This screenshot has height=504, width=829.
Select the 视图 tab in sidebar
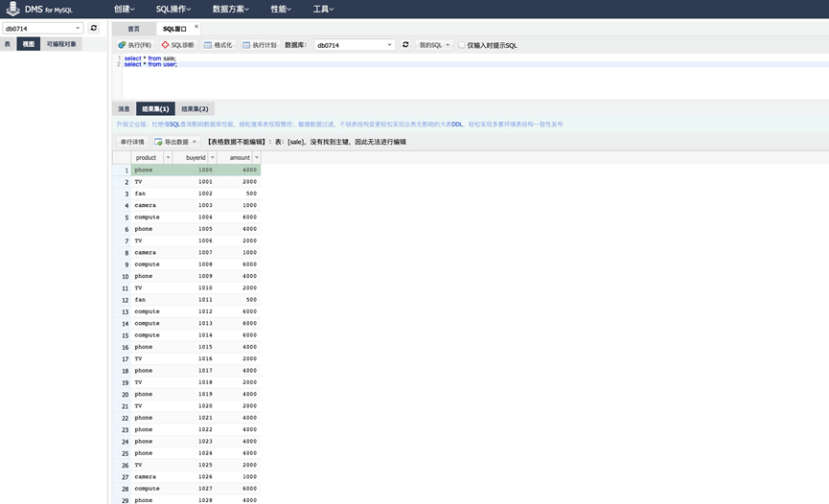point(29,44)
